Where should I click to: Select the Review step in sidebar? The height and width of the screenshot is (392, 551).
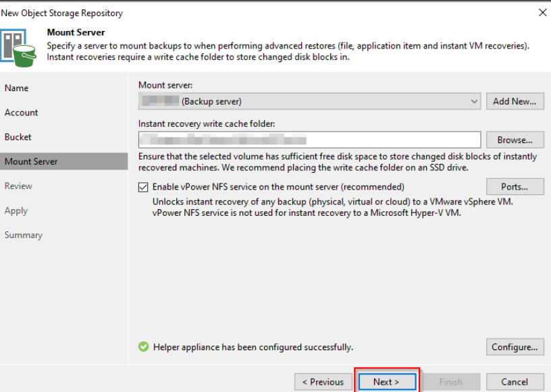coord(18,186)
